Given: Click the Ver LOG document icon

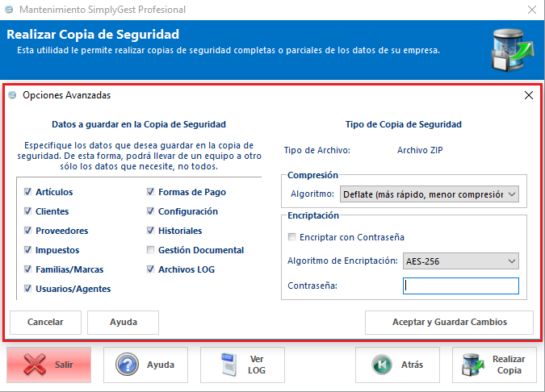Looking at the screenshot, I should (x=229, y=365).
